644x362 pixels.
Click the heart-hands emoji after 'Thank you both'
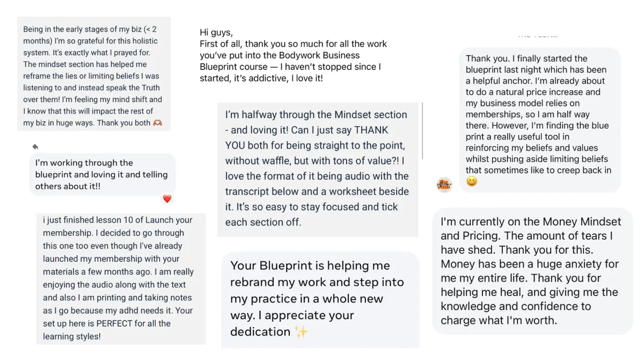point(157,123)
